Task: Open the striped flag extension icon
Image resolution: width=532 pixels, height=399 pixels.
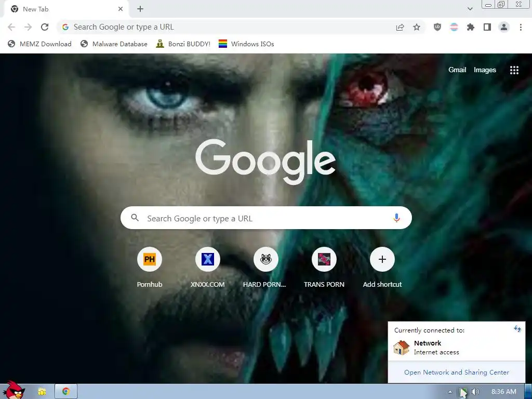Action: 454,27
